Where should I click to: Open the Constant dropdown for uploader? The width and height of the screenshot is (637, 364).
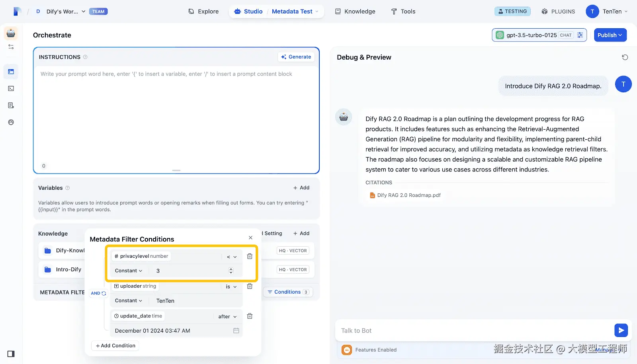129,301
